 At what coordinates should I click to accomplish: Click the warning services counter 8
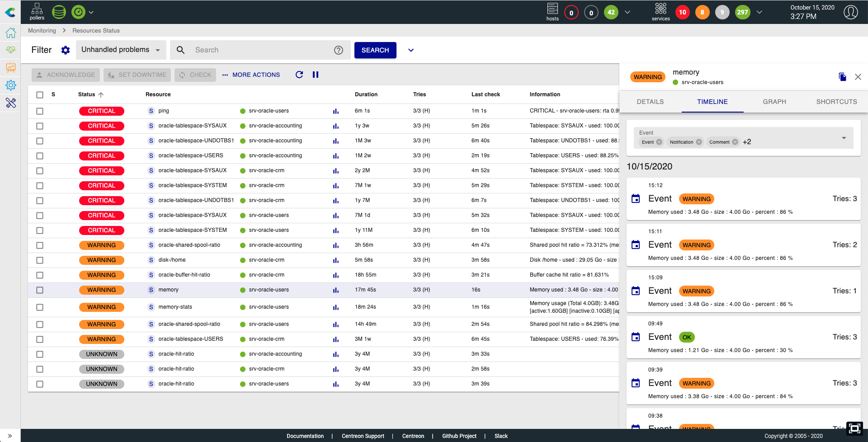702,13
